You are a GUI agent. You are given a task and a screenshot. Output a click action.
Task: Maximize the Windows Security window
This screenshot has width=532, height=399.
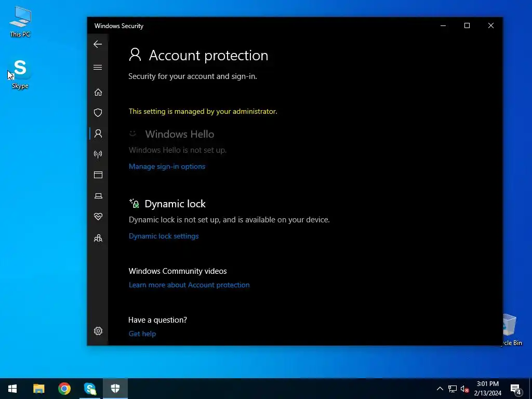tap(467, 26)
